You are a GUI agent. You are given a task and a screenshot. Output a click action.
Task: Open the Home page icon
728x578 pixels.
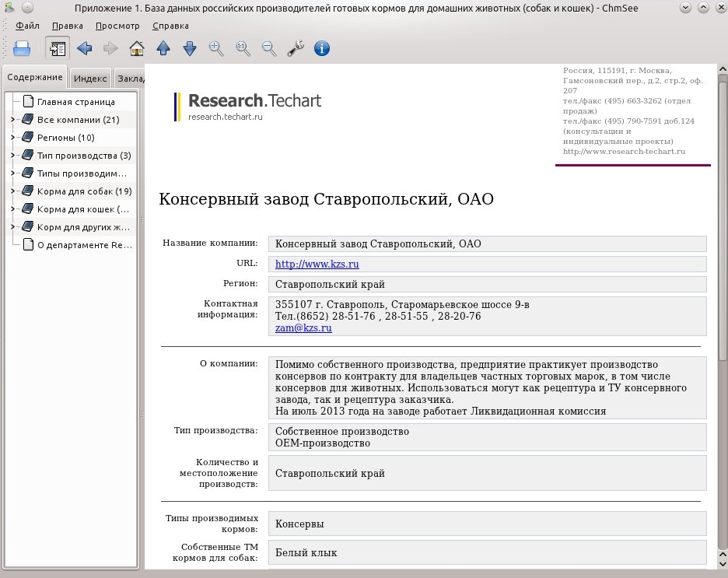[137, 48]
